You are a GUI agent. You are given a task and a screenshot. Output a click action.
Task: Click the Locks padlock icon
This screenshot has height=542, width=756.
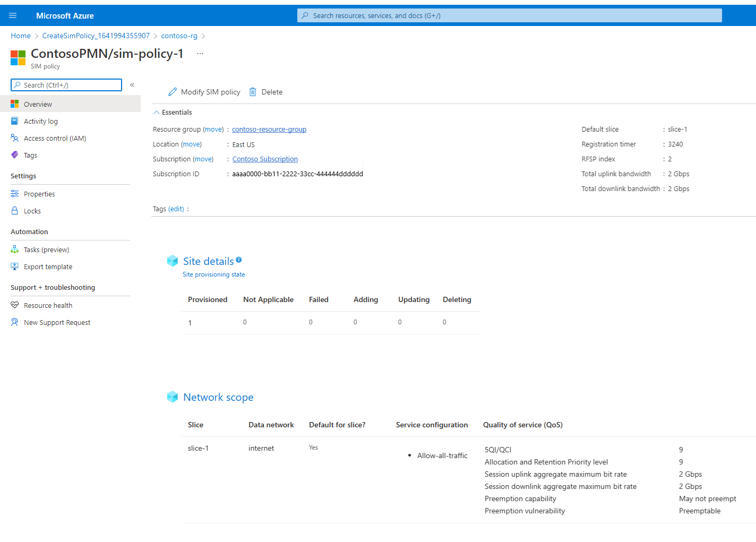(x=15, y=211)
